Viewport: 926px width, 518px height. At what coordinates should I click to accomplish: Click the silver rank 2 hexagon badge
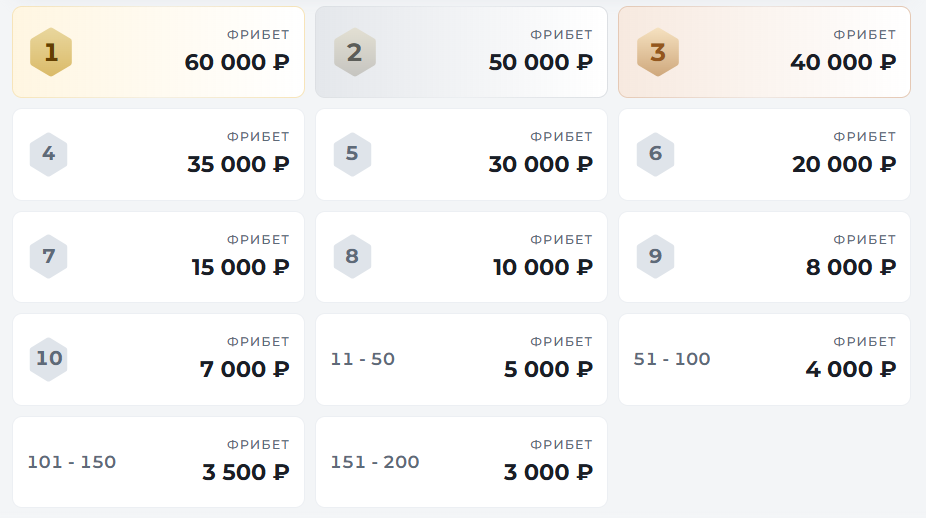pyautogui.click(x=354, y=52)
